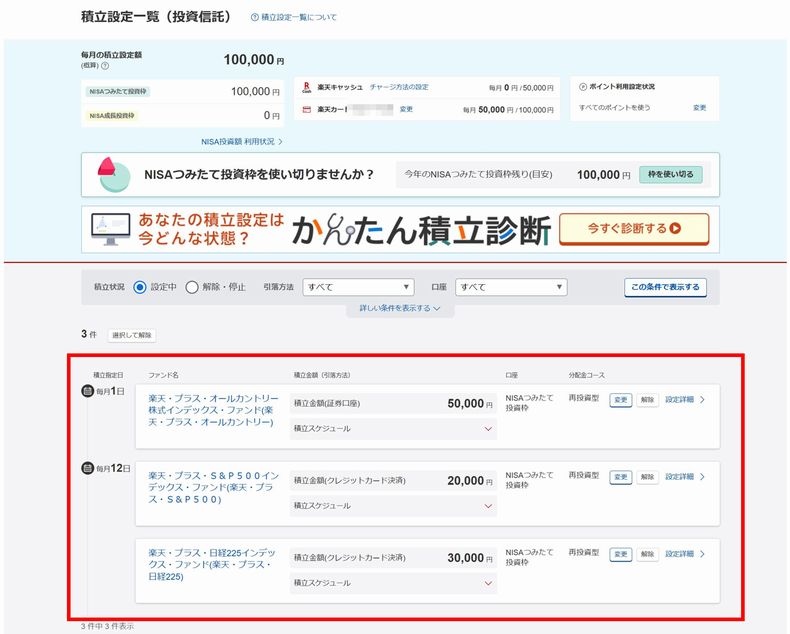Click the ポイント利用設定状況 point icon
Image resolution: width=790 pixels, height=634 pixels.
coord(583,87)
